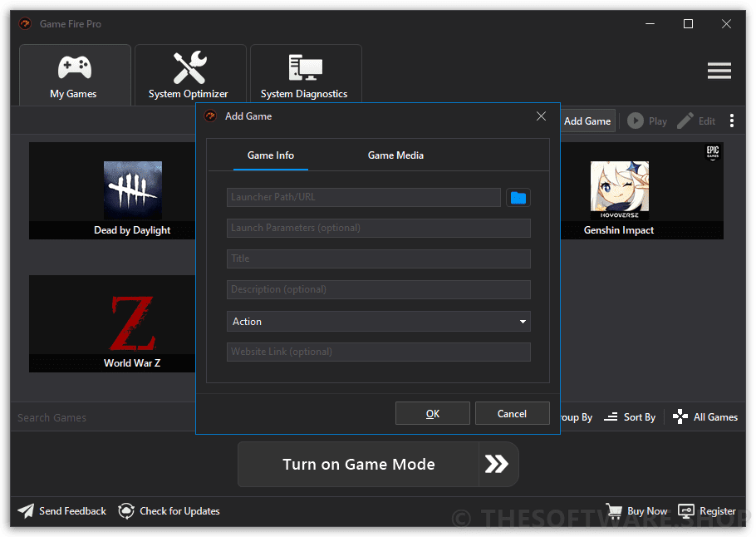Focus the Description optional field

[x=379, y=289]
